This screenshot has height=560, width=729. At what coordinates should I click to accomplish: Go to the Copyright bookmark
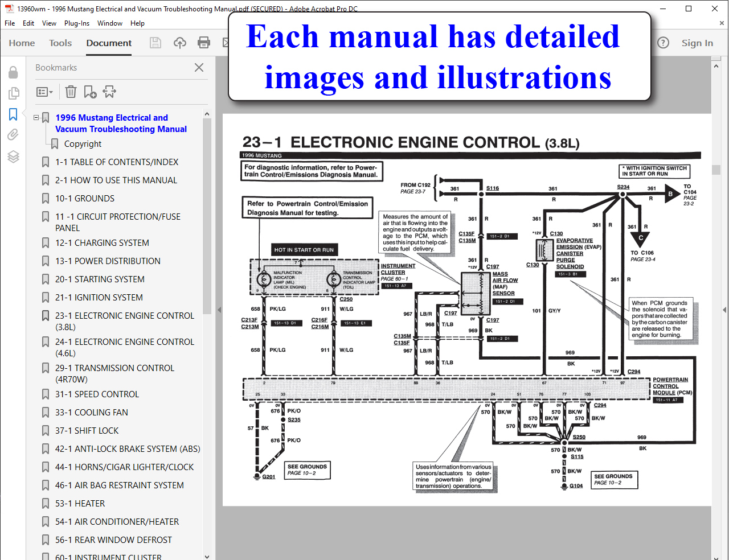[83, 144]
